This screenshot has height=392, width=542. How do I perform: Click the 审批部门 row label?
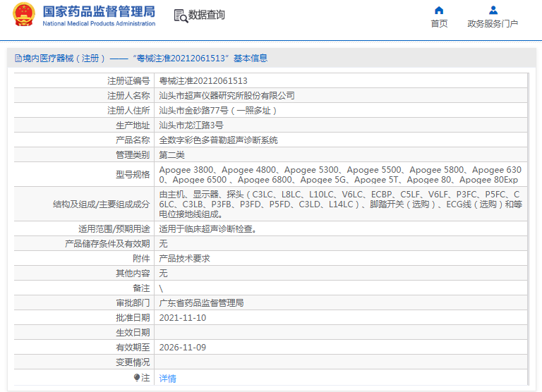(133, 303)
